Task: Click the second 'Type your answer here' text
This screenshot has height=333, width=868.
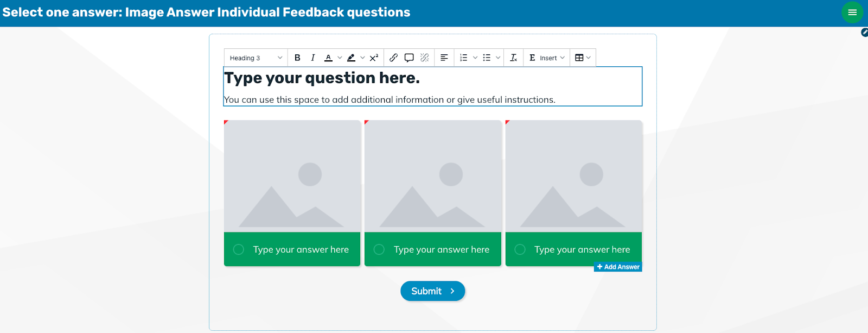Action: pos(442,249)
